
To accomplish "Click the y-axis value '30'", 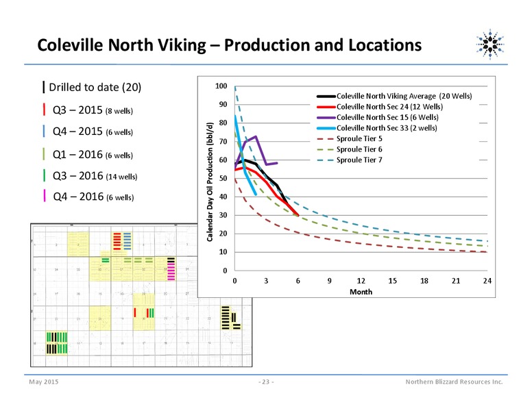I will tap(223, 215).
